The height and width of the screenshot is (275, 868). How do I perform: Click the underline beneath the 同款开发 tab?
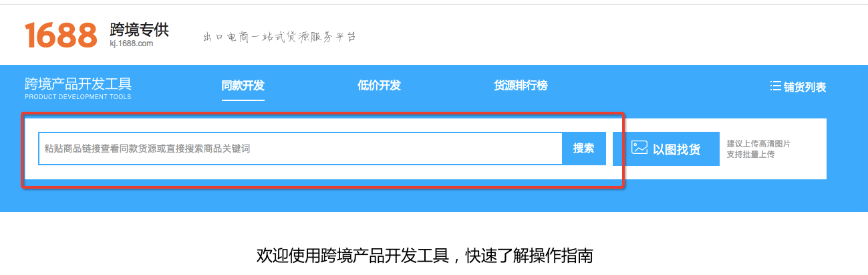(243, 100)
